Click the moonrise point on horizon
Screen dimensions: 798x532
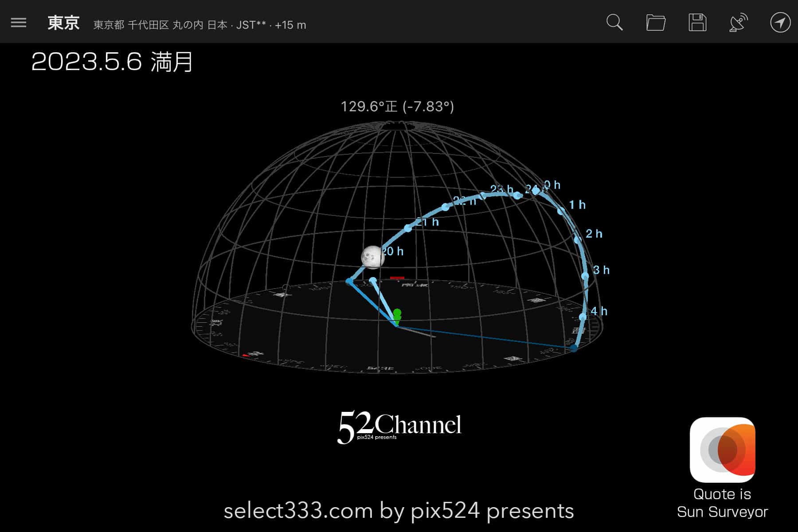tap(349, 281)
